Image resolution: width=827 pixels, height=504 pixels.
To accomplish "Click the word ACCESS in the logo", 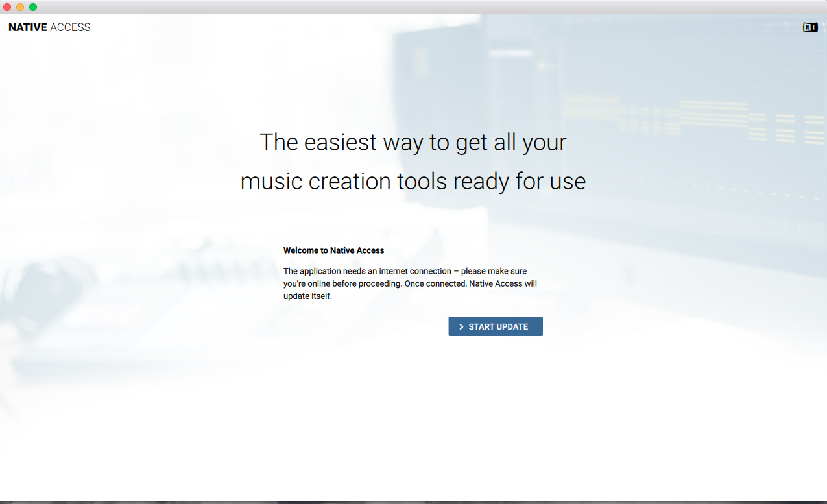I will (x=70, y=27).
